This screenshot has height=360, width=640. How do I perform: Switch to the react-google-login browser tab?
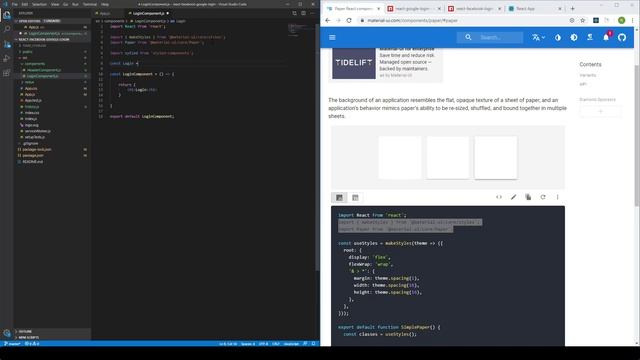(x=413, y=8)
